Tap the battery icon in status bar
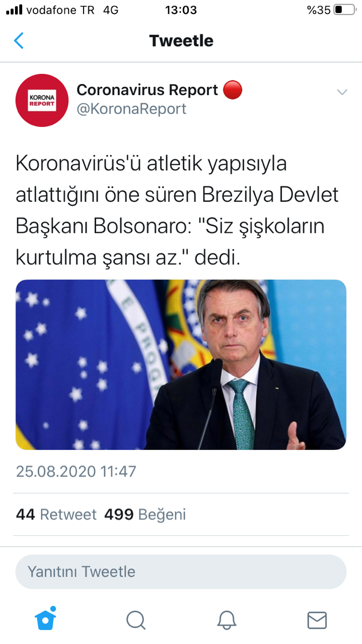The width and height of the screenshot is (362, 644). point(344,10)
